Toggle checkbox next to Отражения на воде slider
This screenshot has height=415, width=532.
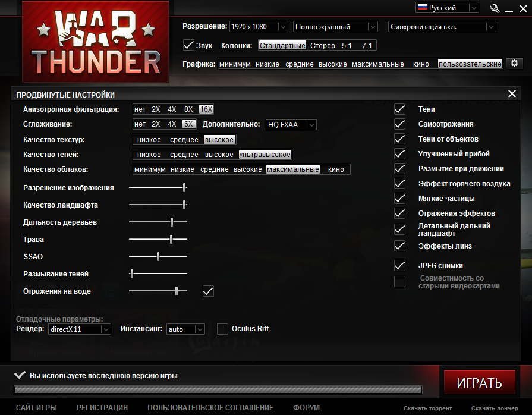pos(208,291)
